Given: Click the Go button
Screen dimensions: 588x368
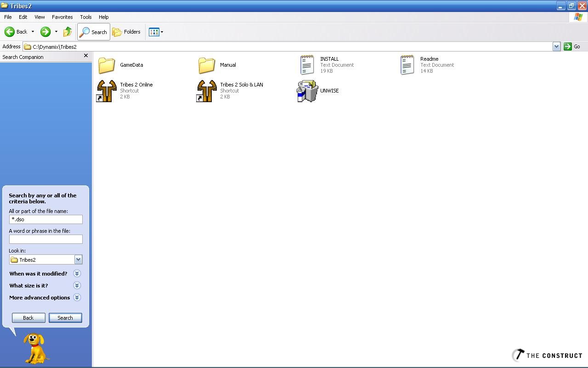Looking at the screenshot, I should [x=572, y=46].
